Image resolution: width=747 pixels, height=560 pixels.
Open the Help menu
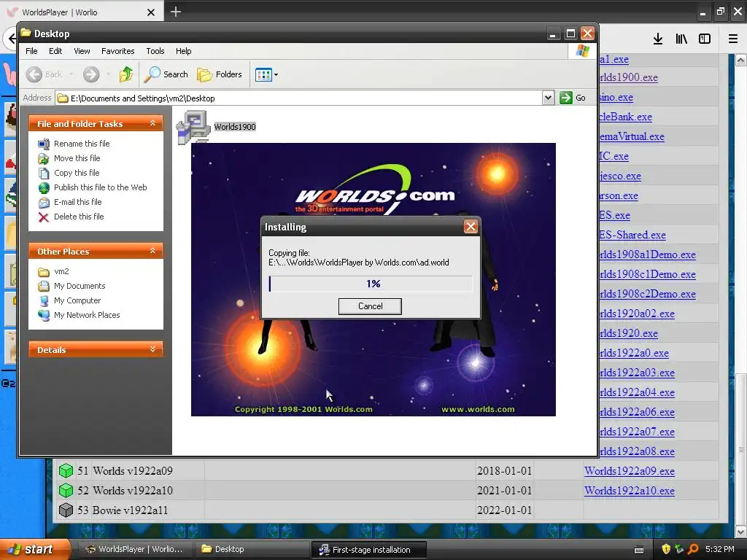tap(183, 51)
